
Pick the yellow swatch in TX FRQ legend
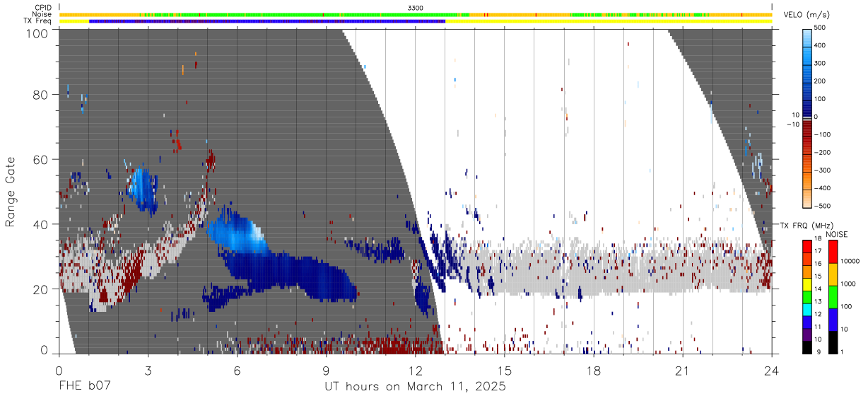pos(809,284)
